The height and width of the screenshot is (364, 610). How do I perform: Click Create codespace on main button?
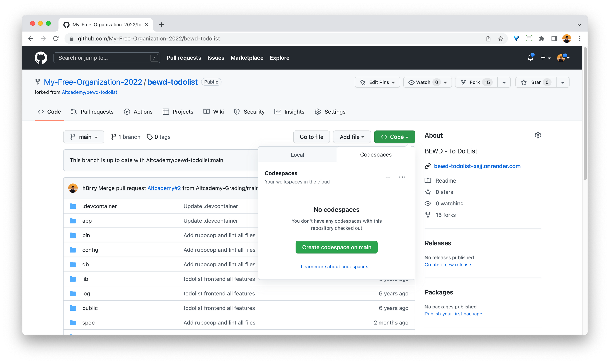337,247
